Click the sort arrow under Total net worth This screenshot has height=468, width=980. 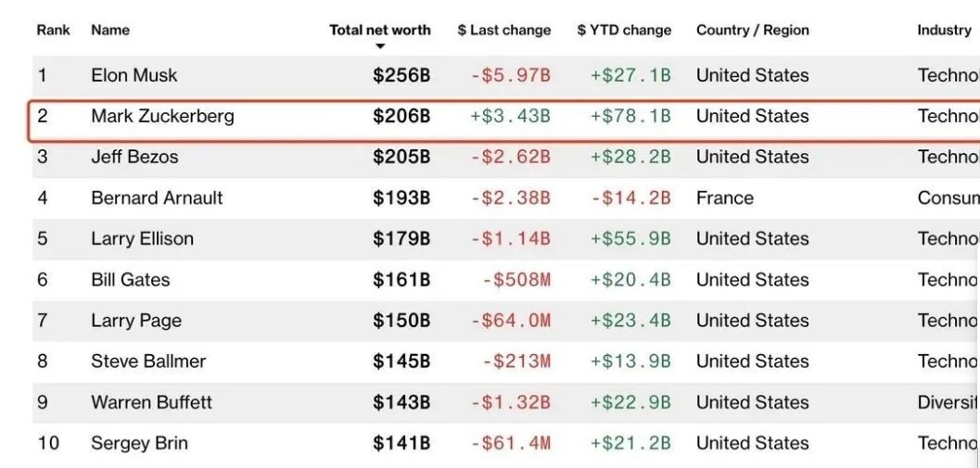tap(380, 46)
